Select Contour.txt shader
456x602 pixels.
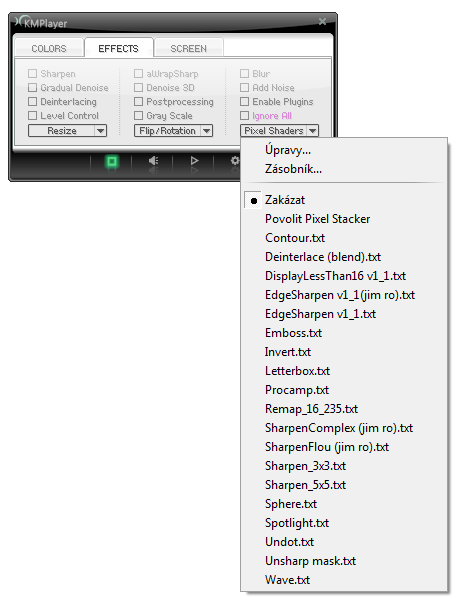344,238
